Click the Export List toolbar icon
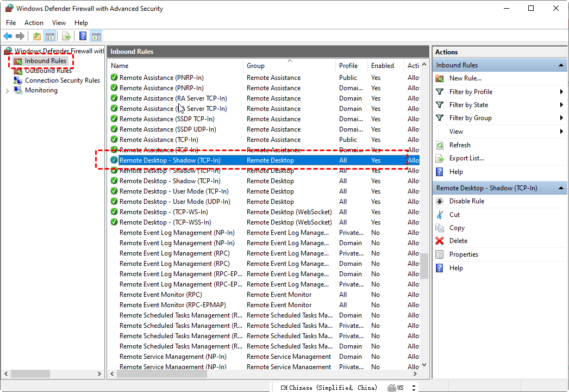This screenshot has width=569, height=392. click(66, 36)
